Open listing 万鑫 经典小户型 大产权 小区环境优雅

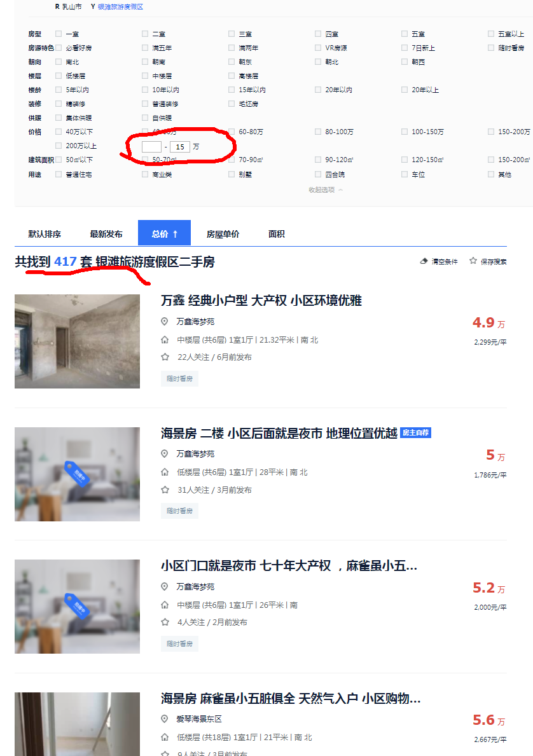[x=261, y=300]
